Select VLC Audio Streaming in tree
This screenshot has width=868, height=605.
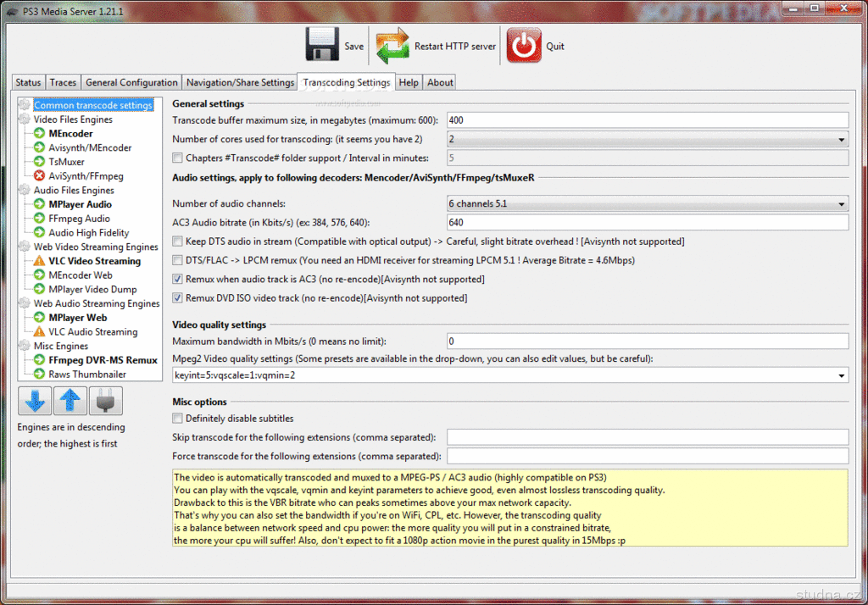point(93,331)
